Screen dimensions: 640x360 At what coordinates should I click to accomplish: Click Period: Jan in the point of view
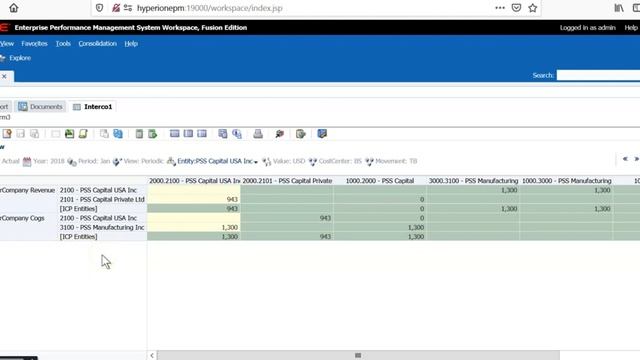point(94,161)
